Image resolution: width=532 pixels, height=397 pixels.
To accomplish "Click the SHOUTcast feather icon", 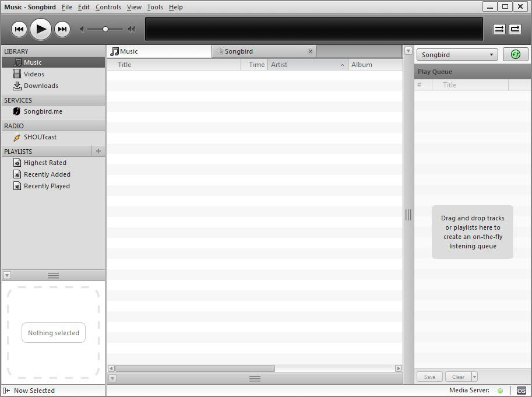I will tap(17, 138).
